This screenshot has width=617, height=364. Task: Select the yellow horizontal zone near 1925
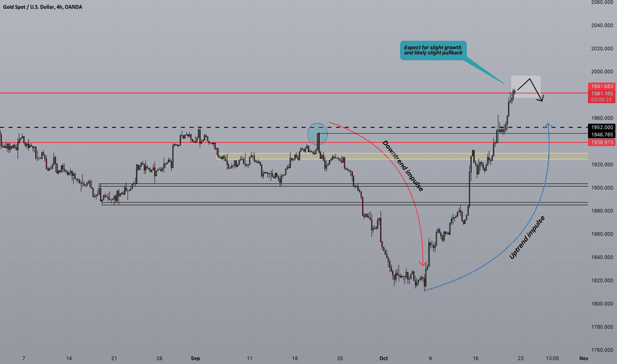point(402,156)
